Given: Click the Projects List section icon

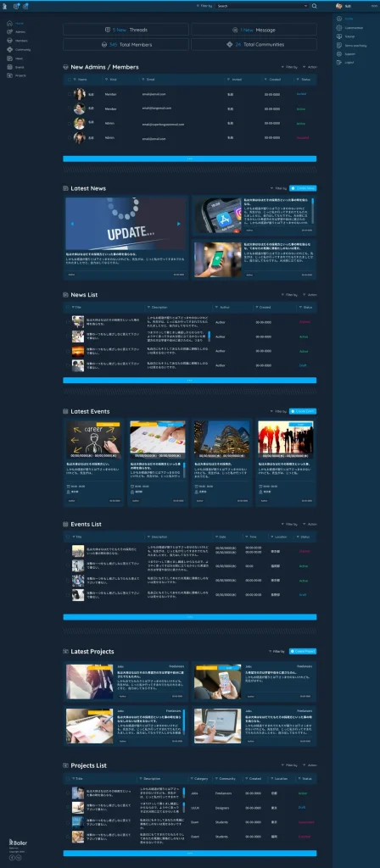Looking at the screenshot, I should point(66,765).
